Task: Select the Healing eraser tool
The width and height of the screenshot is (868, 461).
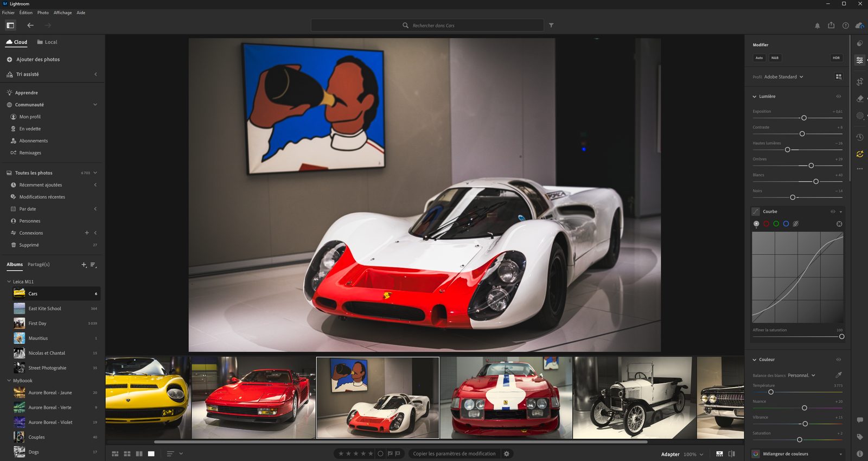Action: point(860,99)
